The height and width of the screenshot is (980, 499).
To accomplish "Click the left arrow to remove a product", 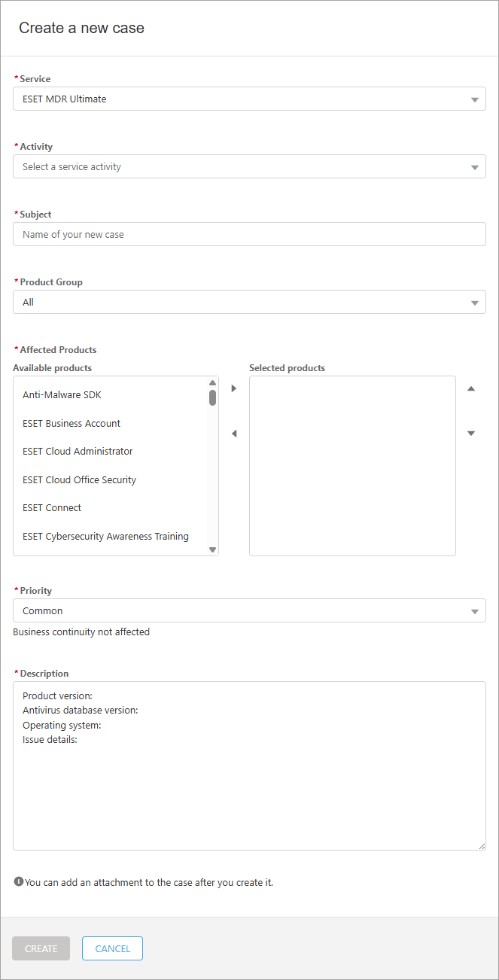I will pos(233,434).
